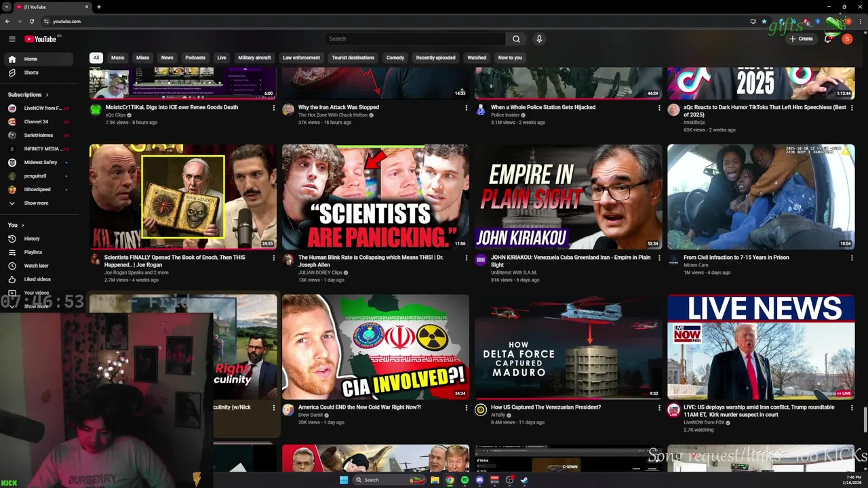Image resolution: width=868 pixels, height=488 pixels.
Task: Go to Home in the sidebar
Action: click(x=38, y=59)
